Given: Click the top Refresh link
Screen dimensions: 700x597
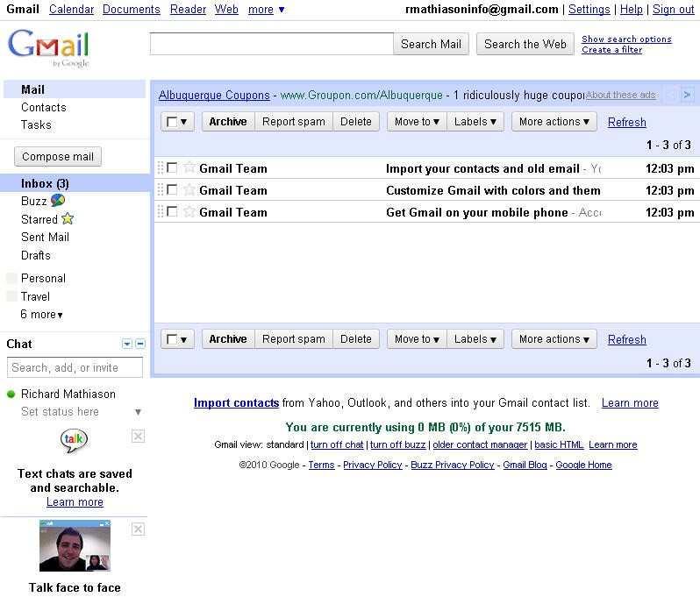Looking at the screenshot, I should click(626, 123).
